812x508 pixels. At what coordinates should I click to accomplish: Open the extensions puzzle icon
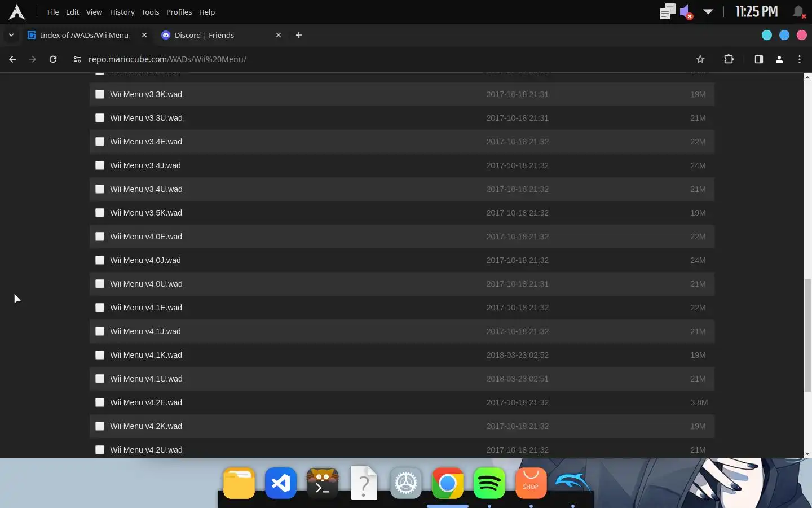(x=729, y=59)
